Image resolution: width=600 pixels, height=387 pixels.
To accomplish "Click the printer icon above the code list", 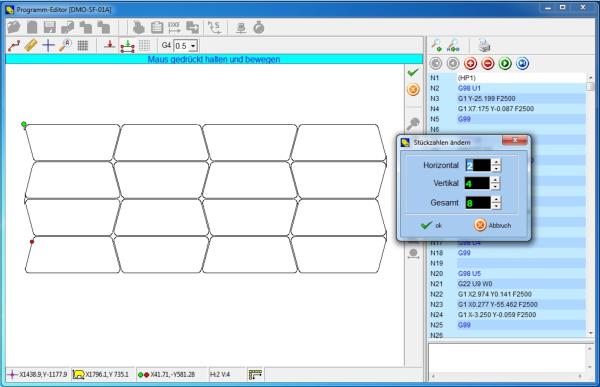I will click(x=484, y=46).
